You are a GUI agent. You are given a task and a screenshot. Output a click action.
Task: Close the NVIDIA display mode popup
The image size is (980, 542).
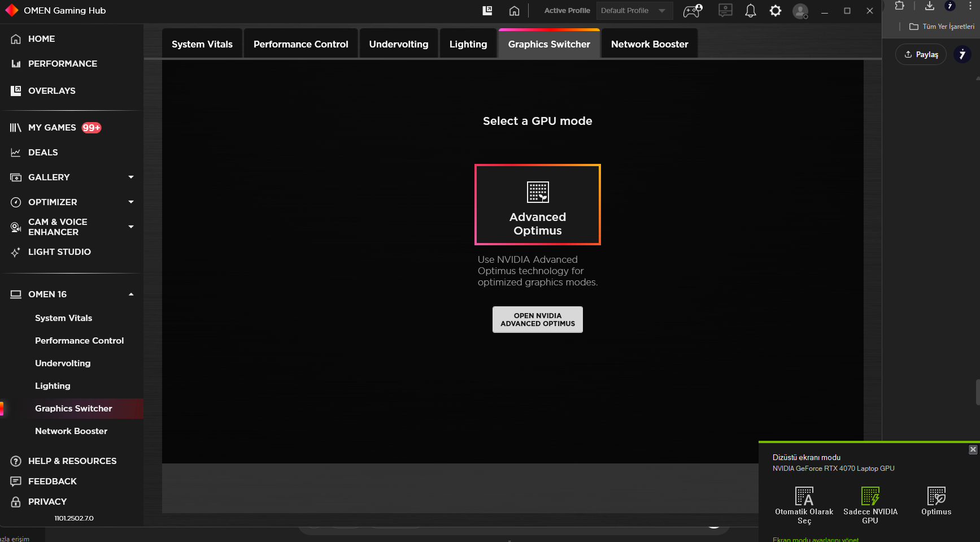pyautogui.click(x=973, y=449)
